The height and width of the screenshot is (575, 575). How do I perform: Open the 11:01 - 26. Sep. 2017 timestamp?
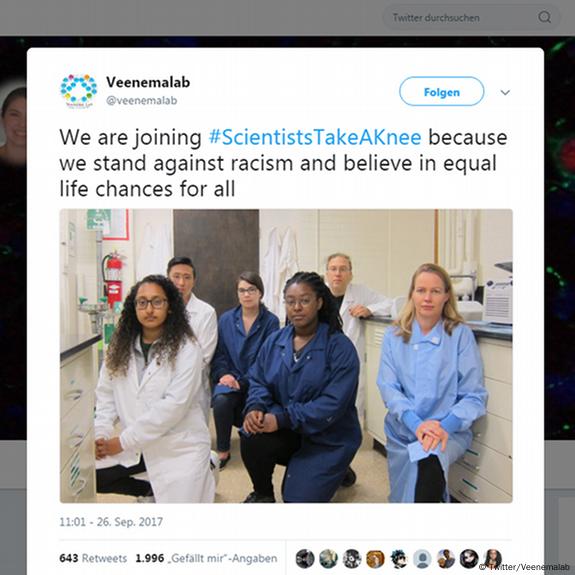click(111, 522)
